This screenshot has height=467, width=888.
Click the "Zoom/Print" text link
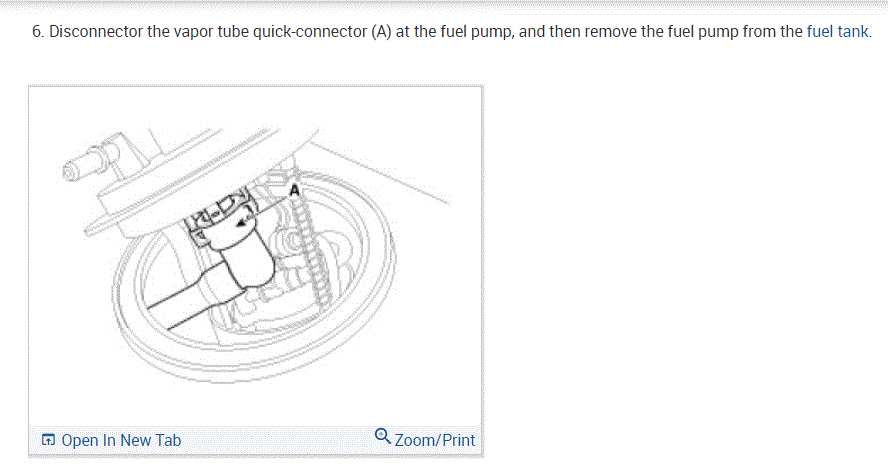(x=435, y=440)
